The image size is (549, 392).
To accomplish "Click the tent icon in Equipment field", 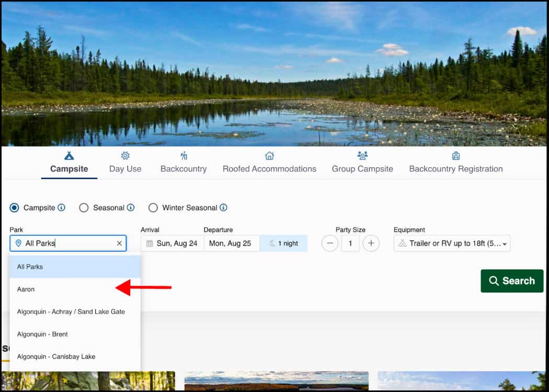I will [402, 243].
